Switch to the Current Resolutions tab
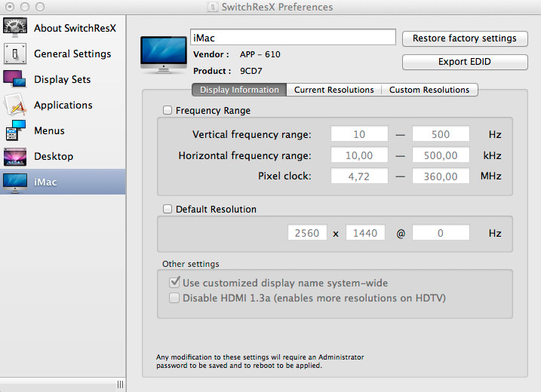This screenshot has width=541, height=392. [x=334, y=90]
